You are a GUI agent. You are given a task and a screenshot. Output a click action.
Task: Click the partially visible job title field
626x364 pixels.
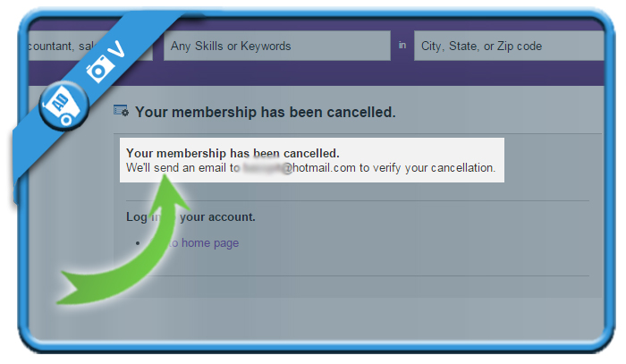click(90, 46)
